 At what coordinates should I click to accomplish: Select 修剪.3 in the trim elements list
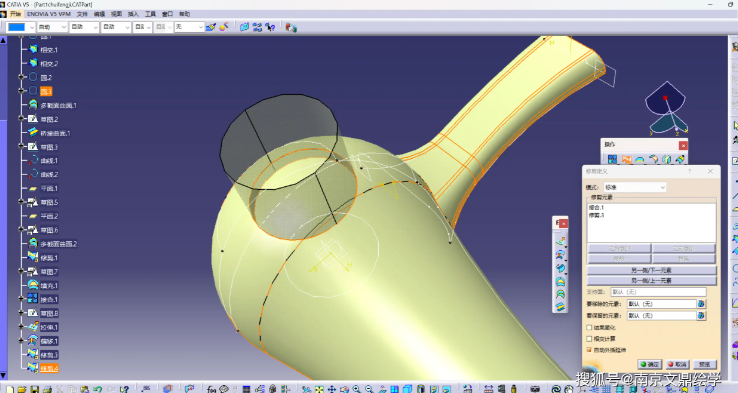click(596, 216)
